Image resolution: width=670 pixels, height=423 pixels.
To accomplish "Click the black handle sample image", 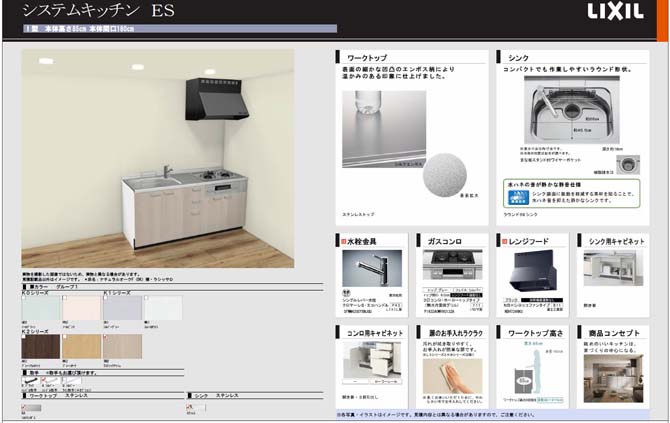I will pyautogui.click(x=31, y=380).
